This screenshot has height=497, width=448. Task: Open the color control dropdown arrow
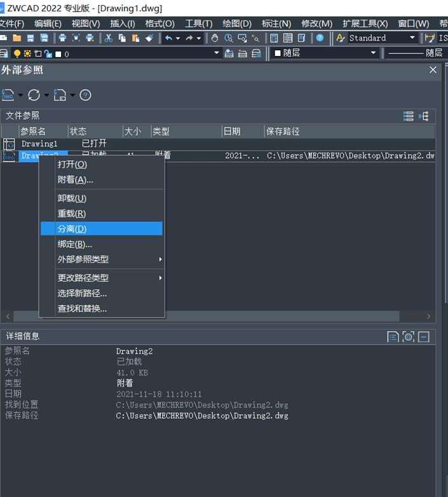pos(373,53)
